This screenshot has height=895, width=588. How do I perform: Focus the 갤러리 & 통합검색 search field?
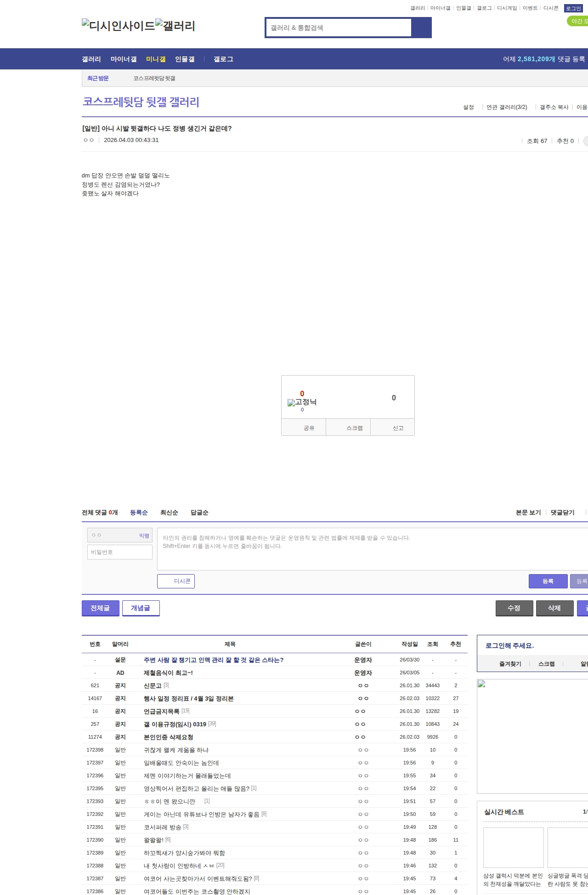tap(339, 28)
